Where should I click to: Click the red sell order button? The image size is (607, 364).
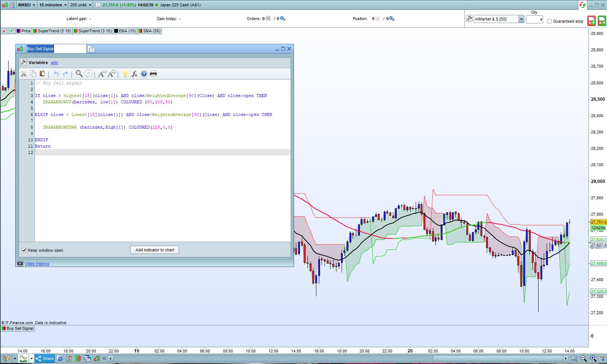coord(591,21)
